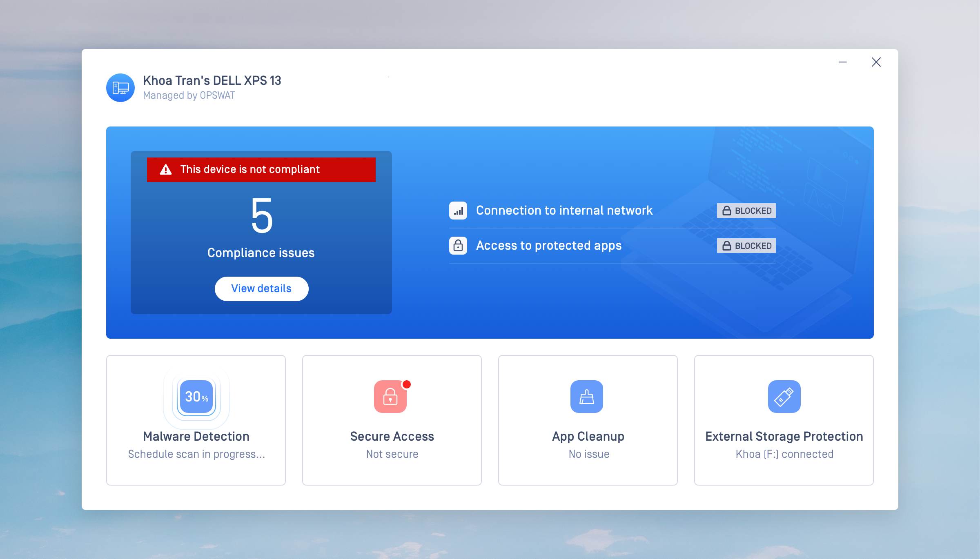Click the signal bars network icon
The image size is (980, 559).
458,211
